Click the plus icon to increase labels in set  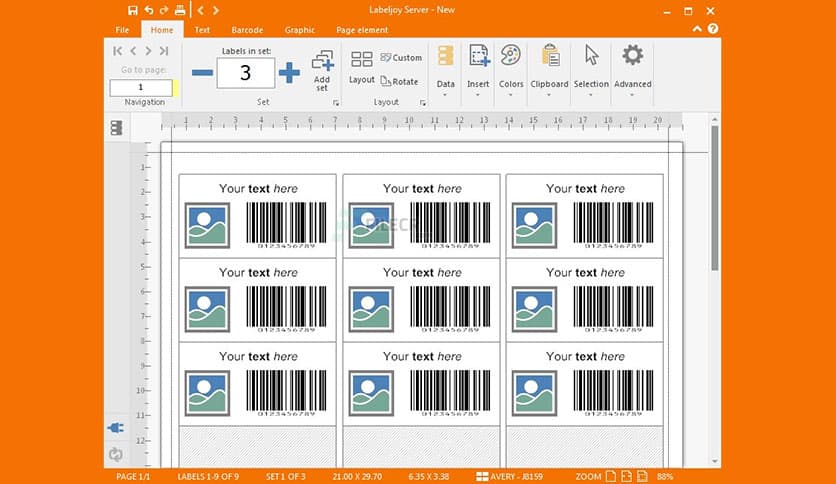coord(289,73)
